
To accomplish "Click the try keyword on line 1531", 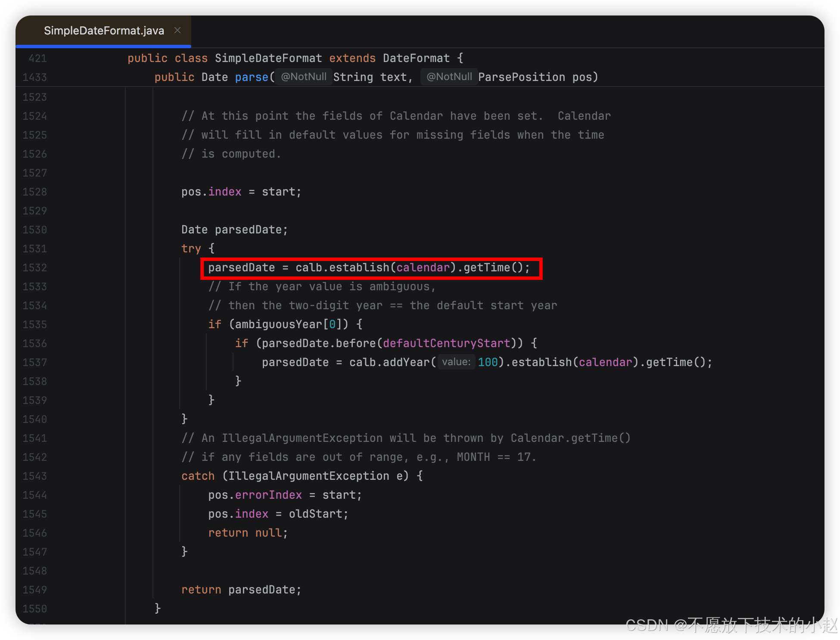I will (191, 249).
